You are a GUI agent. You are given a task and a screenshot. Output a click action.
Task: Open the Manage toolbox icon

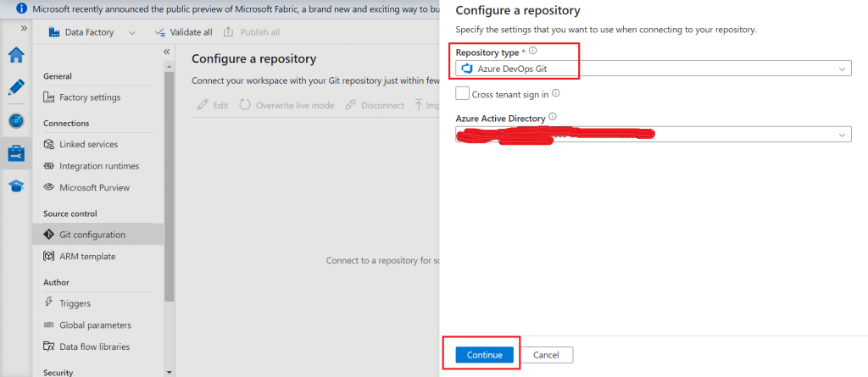16,153
